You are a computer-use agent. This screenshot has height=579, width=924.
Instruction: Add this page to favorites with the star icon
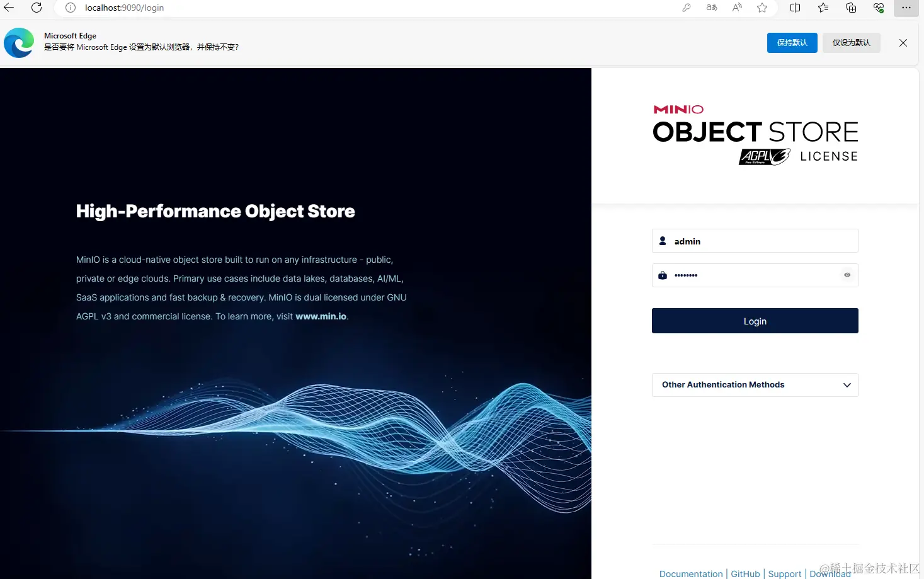(762, 8)
